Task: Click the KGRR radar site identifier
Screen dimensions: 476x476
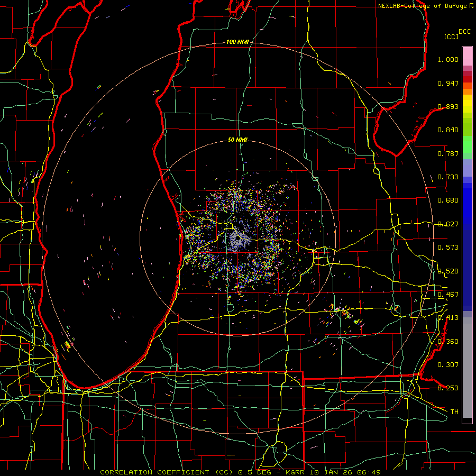Action: [x=295, y=472]
